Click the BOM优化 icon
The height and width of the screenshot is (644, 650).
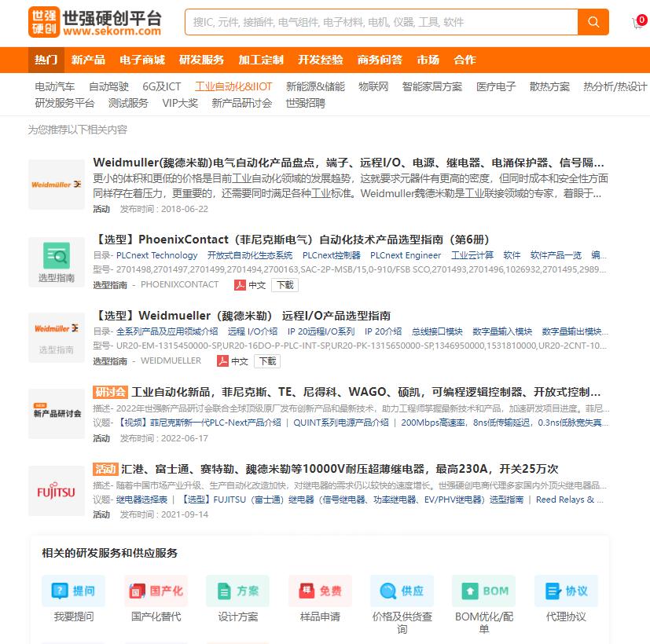coord(483,591)
